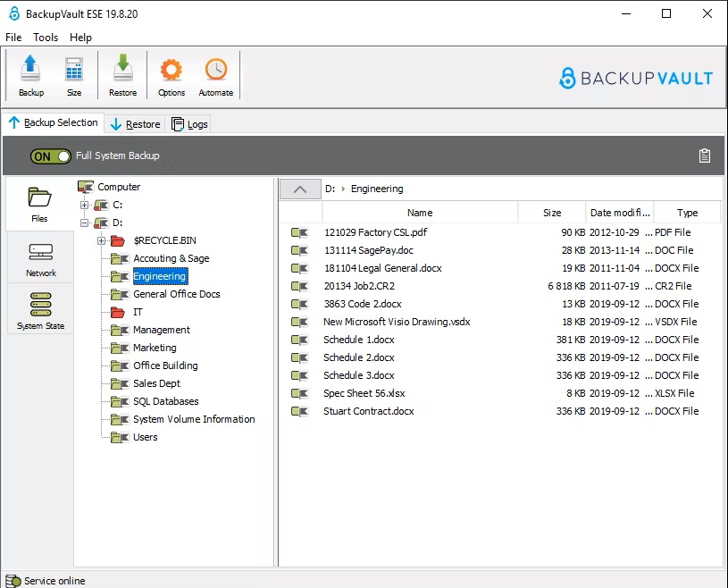The height and width of the screenshot is (588, 728).
Task: Select the System Volume Information folder
Action: [194, 419]
